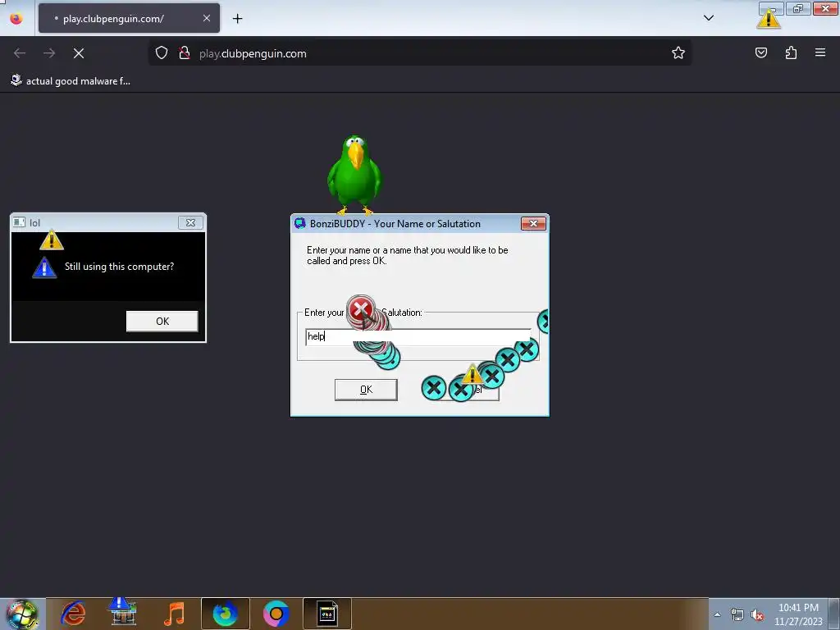
Task: Open the dark window taskbar application
Action: (x=326, y=614)
